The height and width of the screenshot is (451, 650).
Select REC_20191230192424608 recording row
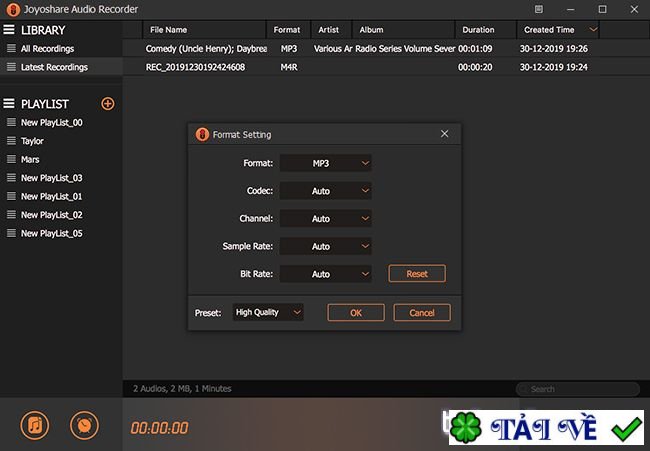pos(386,67)
